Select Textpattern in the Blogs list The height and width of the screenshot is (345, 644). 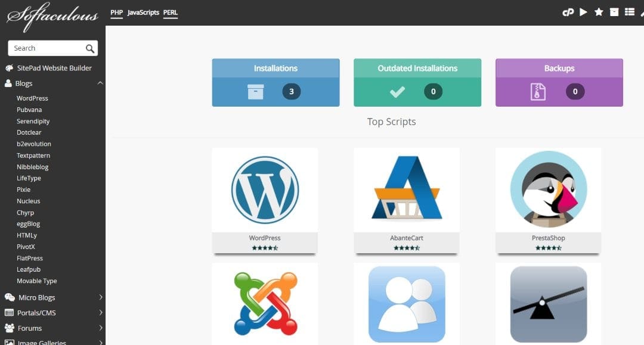point(33,156)
